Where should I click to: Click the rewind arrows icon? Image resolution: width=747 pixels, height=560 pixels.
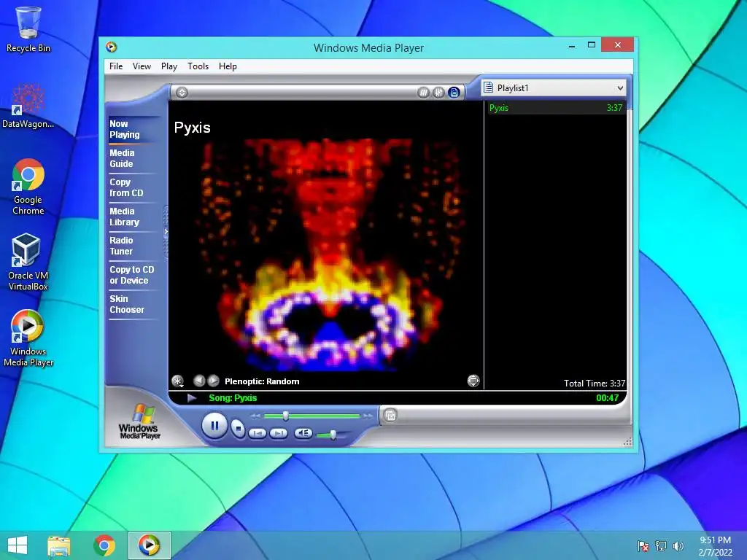pyautogui.click(x=255, y=416)
